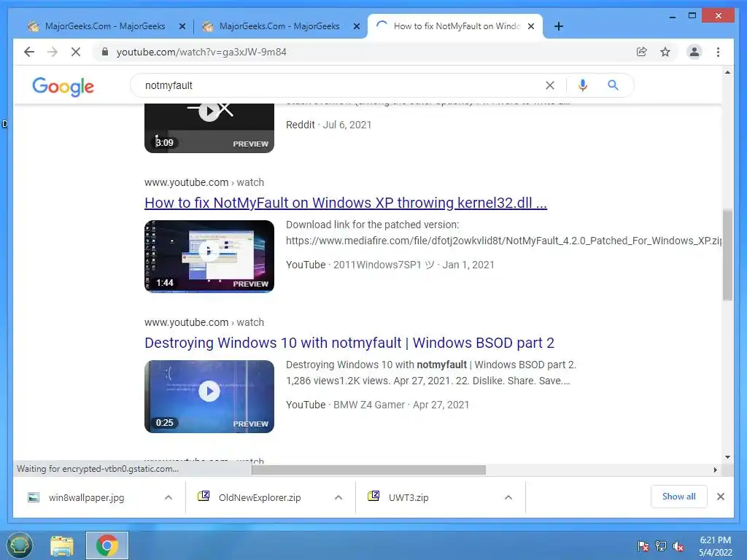Screen dimensions: 747x560
Task: Open Action Center flag in tray
Action: (x=643, y=545)
